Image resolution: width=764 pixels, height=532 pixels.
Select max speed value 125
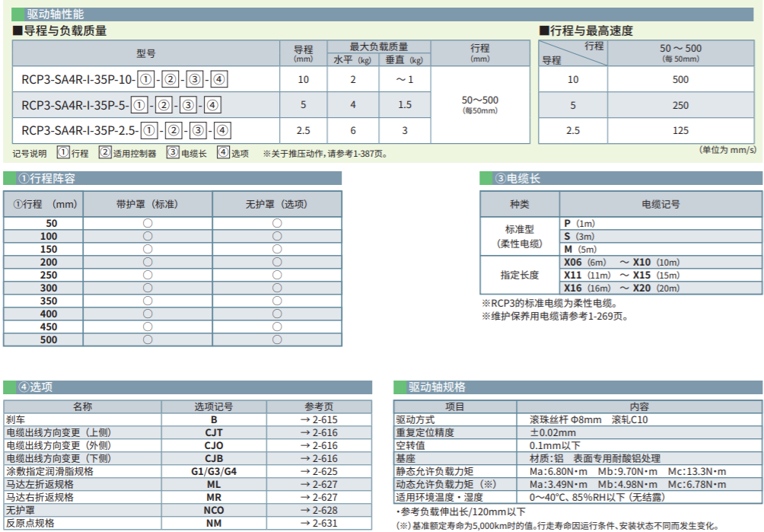[x=680, y=131]
